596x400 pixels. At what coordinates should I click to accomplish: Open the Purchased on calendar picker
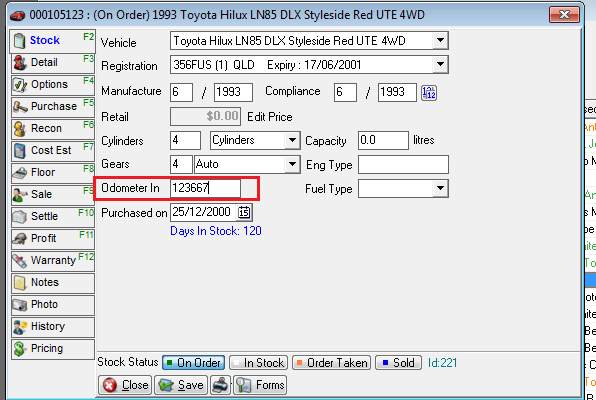244,212
